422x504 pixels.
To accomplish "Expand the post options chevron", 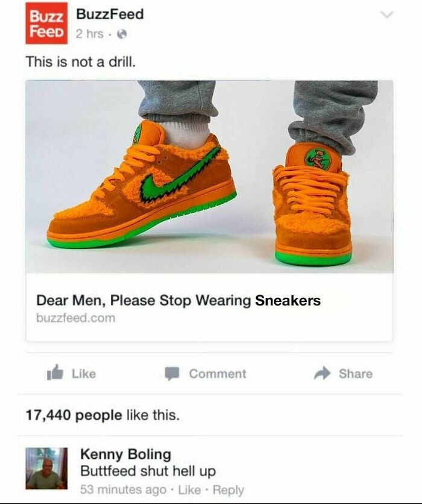I will coord(387,15).
